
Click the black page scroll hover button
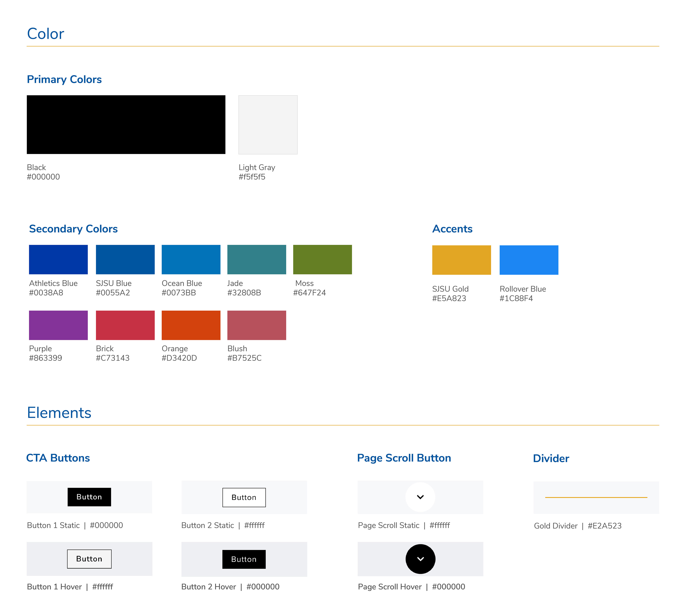420,559
